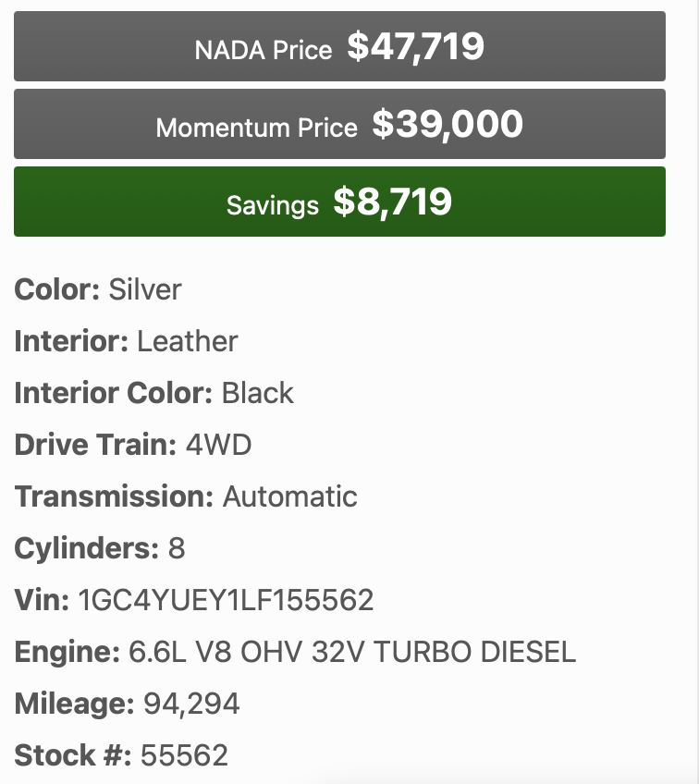Click the Mileage label
The width and height of the screenshot is (699, 784).
[74, 704]
